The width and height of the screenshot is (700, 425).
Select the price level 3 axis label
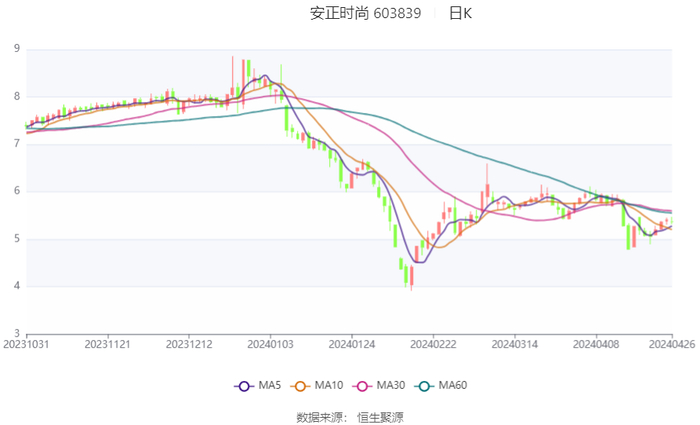17,333
